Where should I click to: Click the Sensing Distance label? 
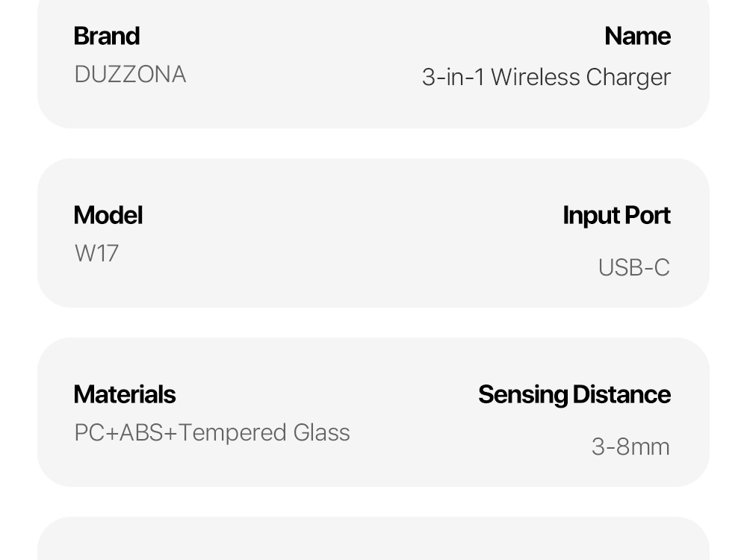coord(574,394)
